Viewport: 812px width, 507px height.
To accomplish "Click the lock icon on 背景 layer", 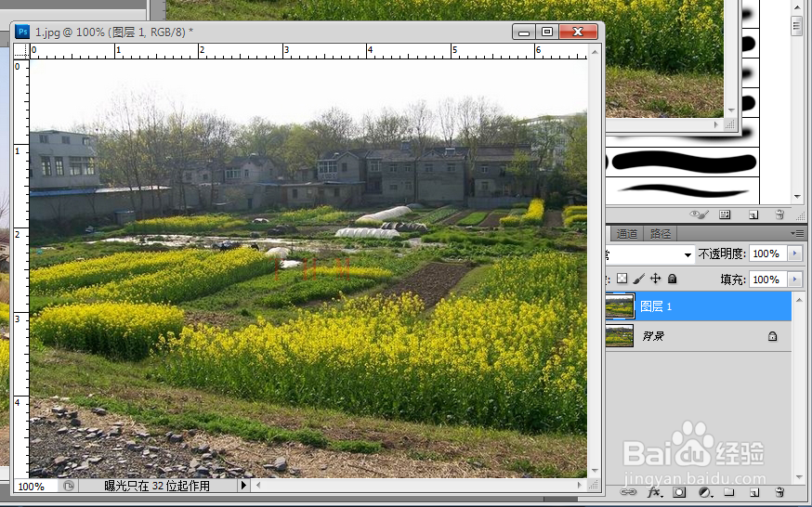I will coord(772,336).
